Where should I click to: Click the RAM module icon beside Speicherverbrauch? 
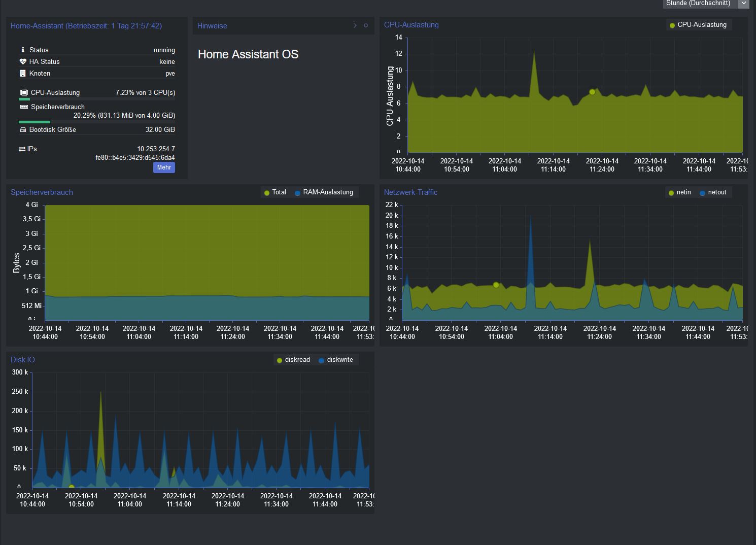coord(22,107)
